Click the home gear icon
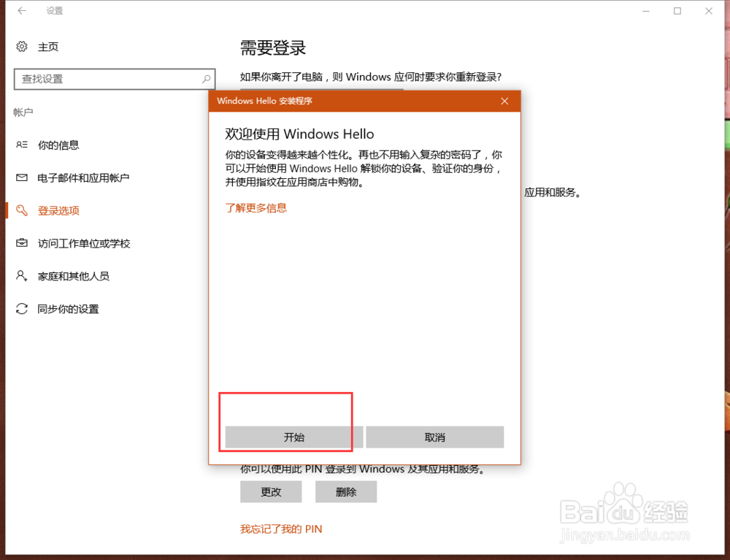 point(22,47)
